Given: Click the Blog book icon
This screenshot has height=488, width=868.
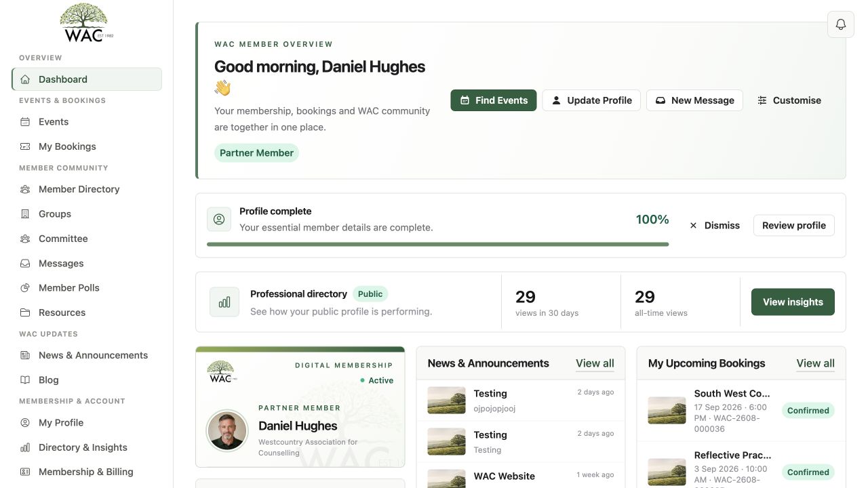Looking at the screenshot, I should tap(25, 380).
